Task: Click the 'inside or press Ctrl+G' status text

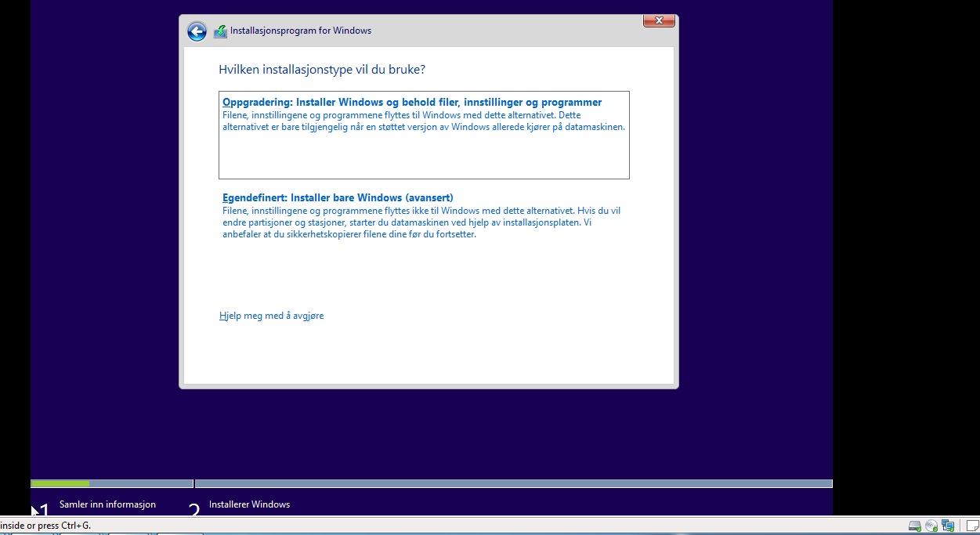Action: coord(45,526)
